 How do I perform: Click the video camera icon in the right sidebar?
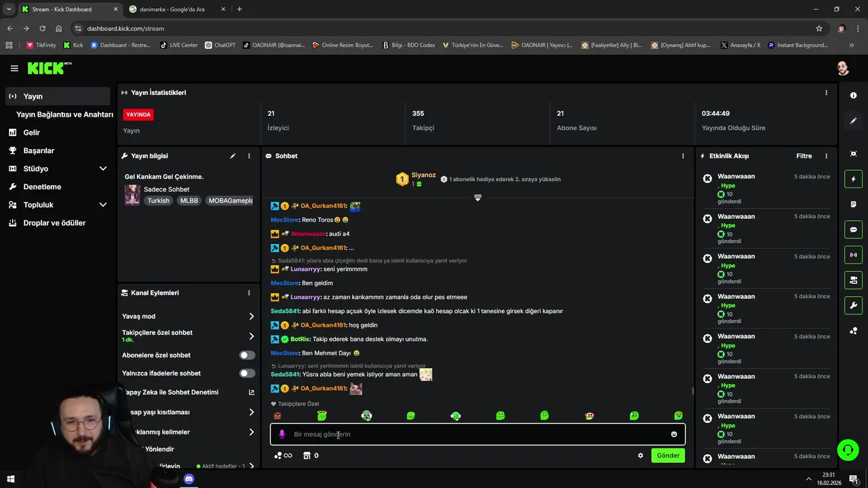pyautogui.click(x=853, y=280)
